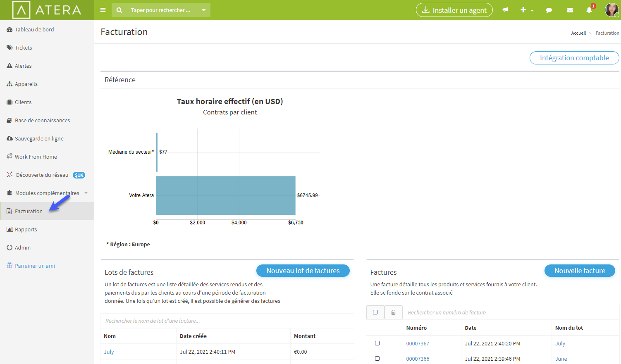This screenshot has height=364, width=621.
Task: Check the box for invoice 00007366
Action: pyautogui.click(x=377, y=359)
